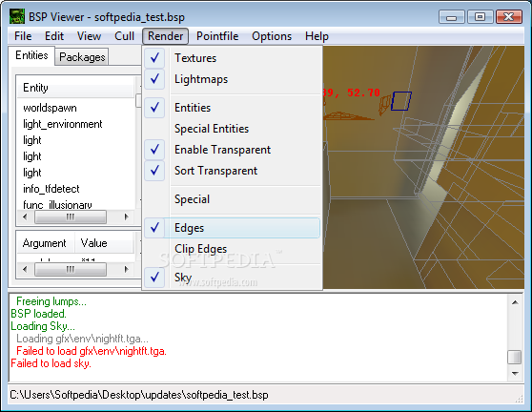The image size is (532, 412).
Task: Click argument list horizontal scrollbar thumb
Action: 71,270
